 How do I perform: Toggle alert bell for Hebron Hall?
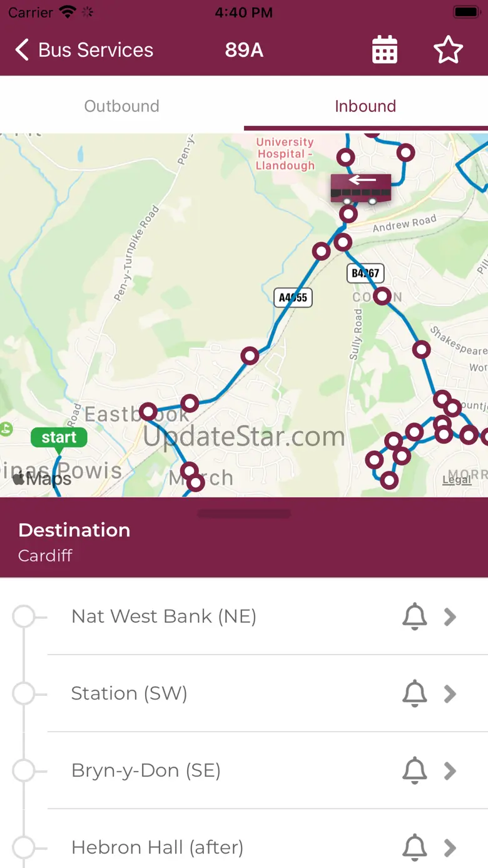point(414,848)
